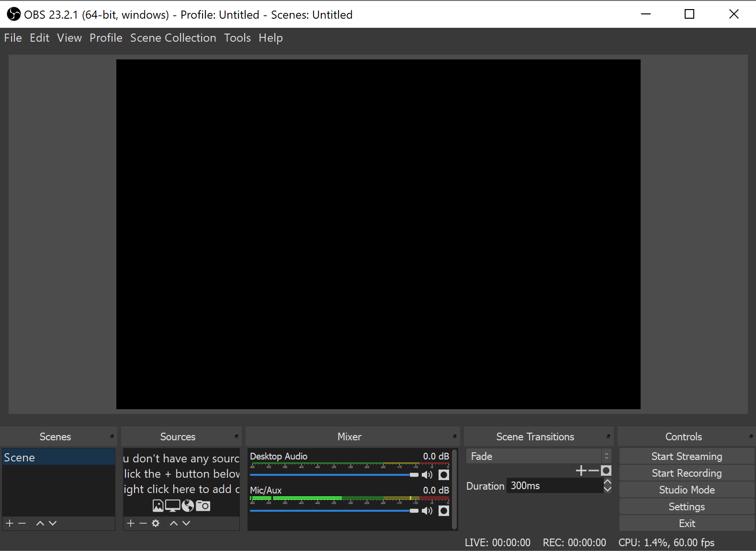Screen dimensions: 756x551
Task: Open the File menu
Action: click(13, 38)
